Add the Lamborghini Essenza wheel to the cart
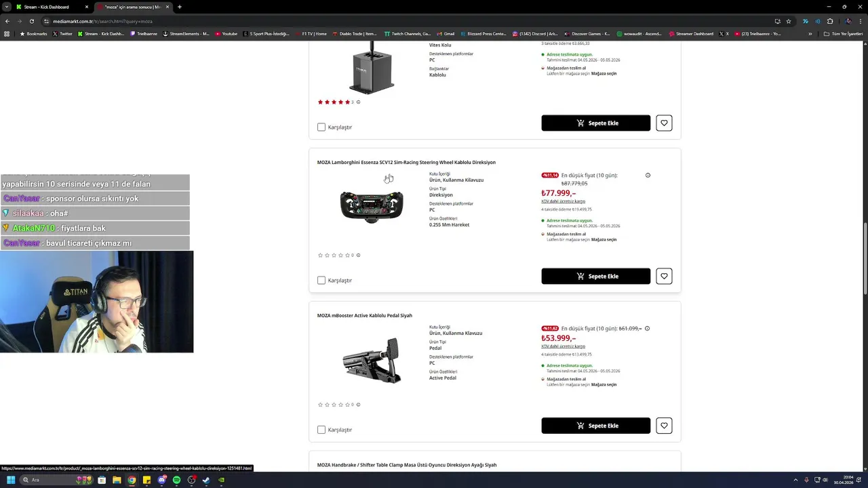 [595, 276]
